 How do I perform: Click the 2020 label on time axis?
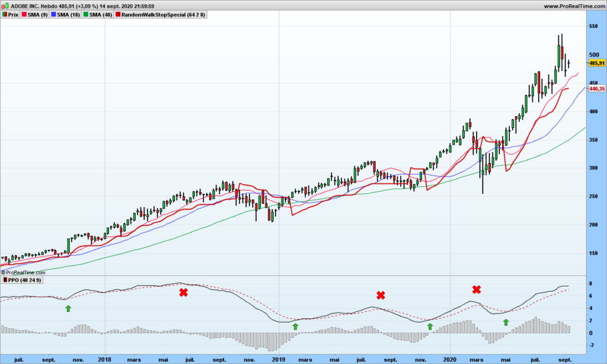pos(450,360)
